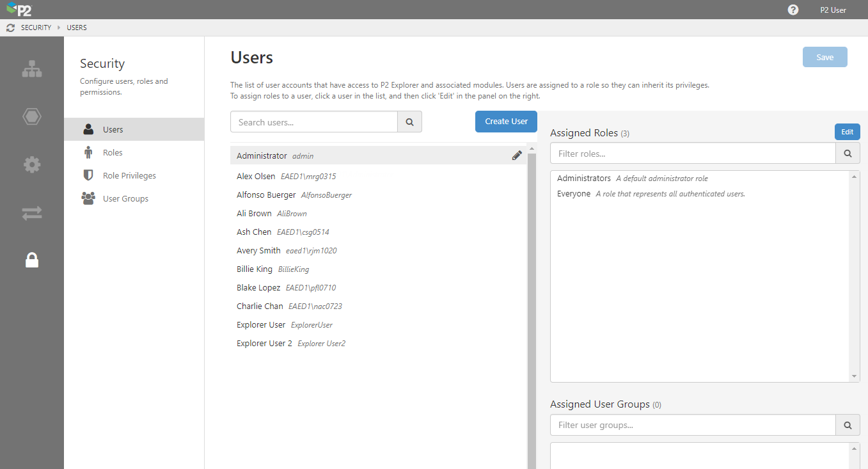Open the hexagon icon in left sidebar
The height and width of the screenshot is (469, 868).
pos(32,116)
